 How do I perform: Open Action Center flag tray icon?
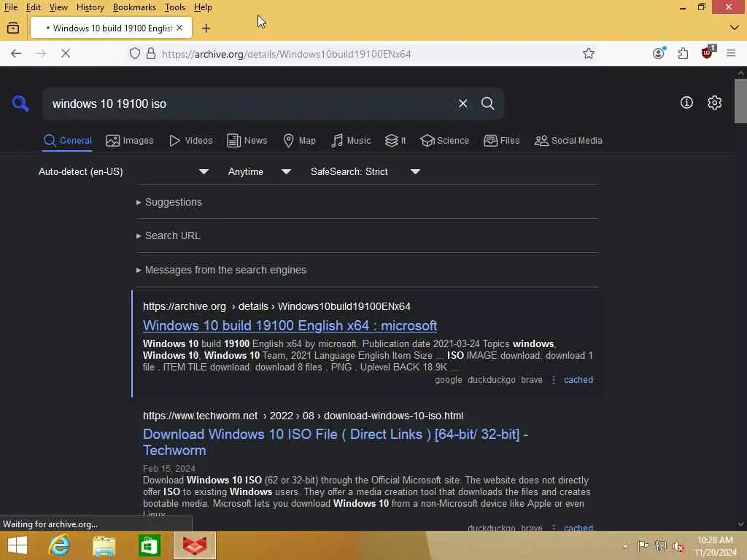tap(643, 545)
